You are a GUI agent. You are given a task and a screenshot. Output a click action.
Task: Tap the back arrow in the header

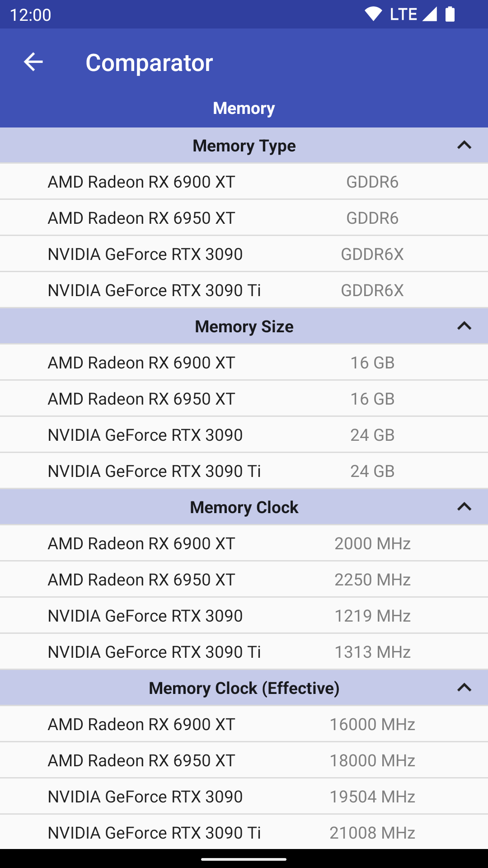[33, 62]
